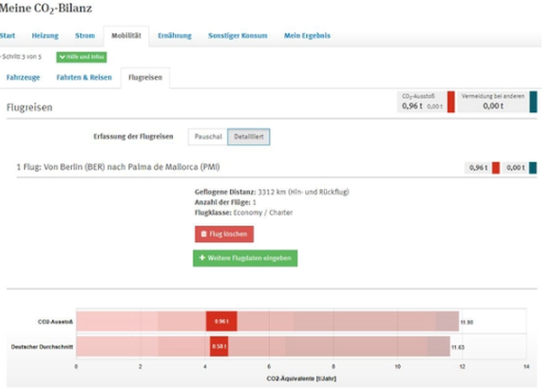The height and width of the screenshot is (392, 553).
Task: Expand the Hilfe und Infos section
Action: (x=82, y=57)
